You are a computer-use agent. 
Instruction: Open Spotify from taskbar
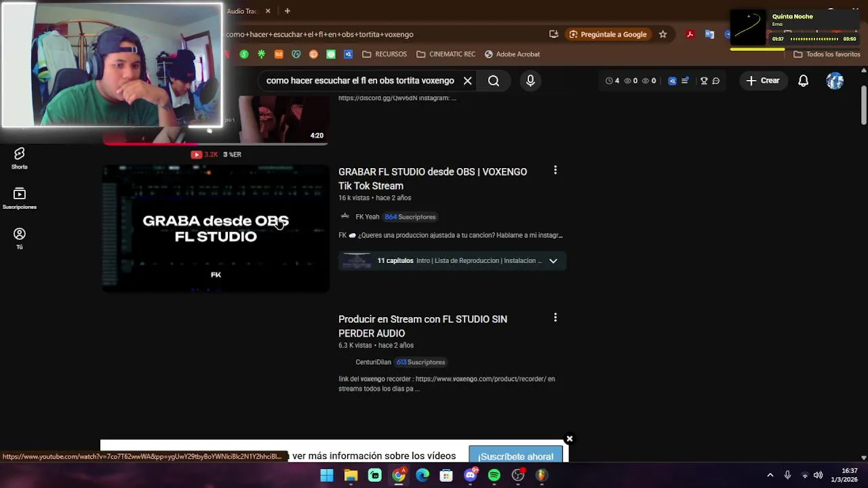click(x=494, y=475)
